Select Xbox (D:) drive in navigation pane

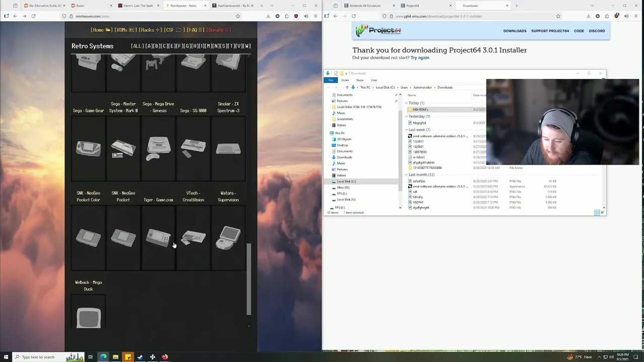(x=343, y=188)
